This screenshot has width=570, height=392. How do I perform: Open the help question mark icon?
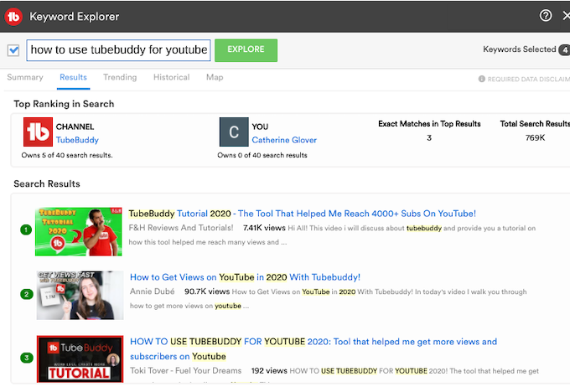[546, 16]
